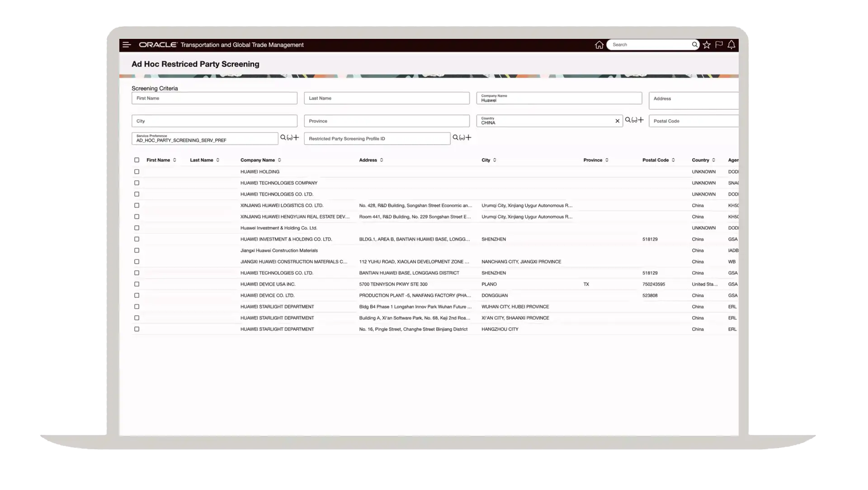Screen dimensions: 868x490
Task: Go to the Home page icon
Action: coord(599,45)
